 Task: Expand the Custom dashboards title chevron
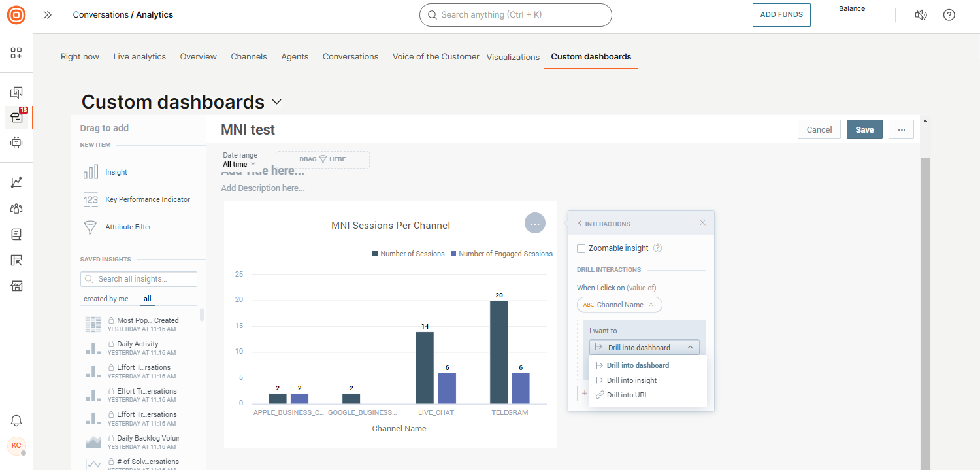276,102
